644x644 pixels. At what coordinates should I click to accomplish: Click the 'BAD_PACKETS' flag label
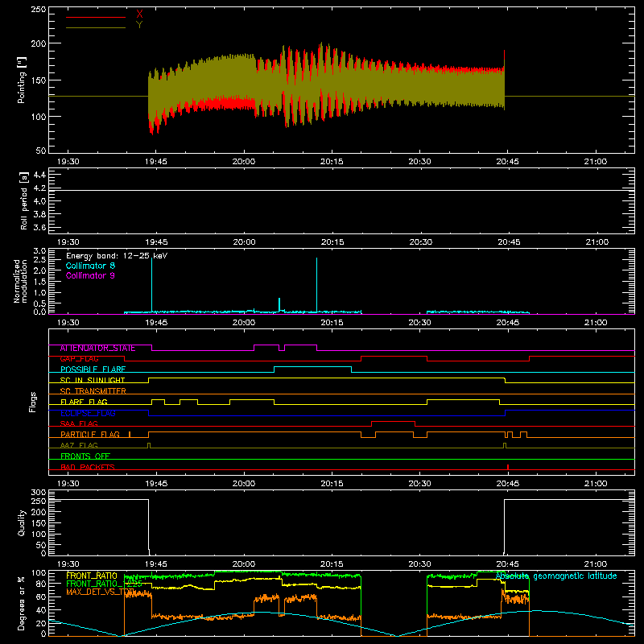pos(88,467)
